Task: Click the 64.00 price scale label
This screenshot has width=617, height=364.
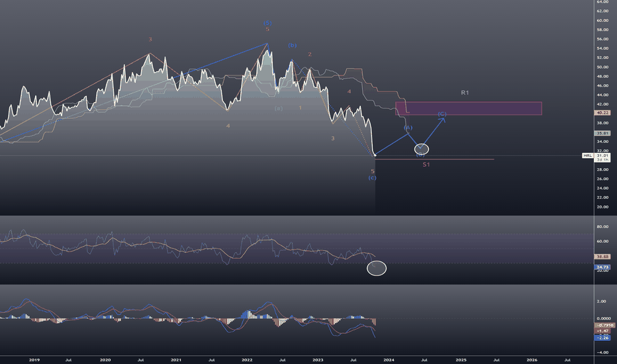Action: click(602, 1)
